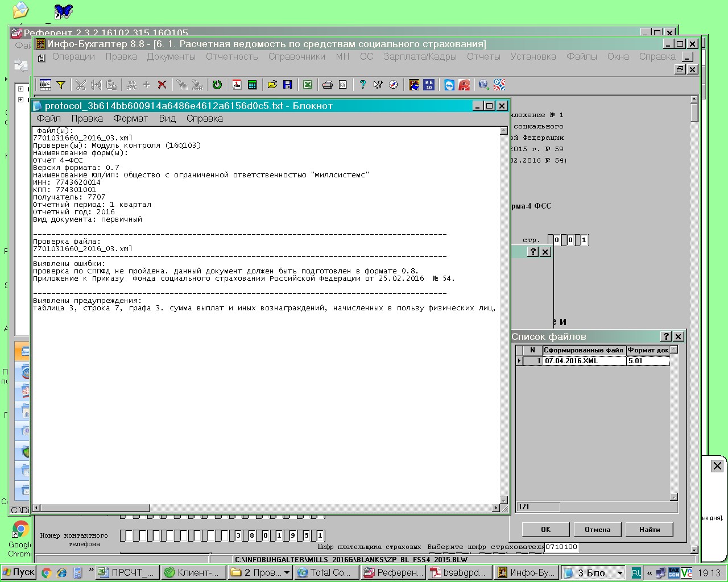Click the page counter 1/1 field
The image size is (728, 582).
(538, 506)
